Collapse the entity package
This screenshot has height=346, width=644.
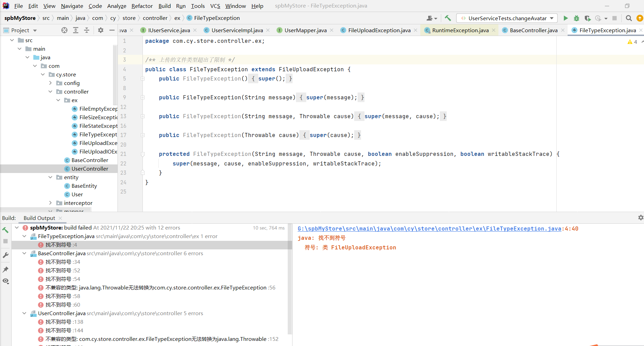point(50,177)
